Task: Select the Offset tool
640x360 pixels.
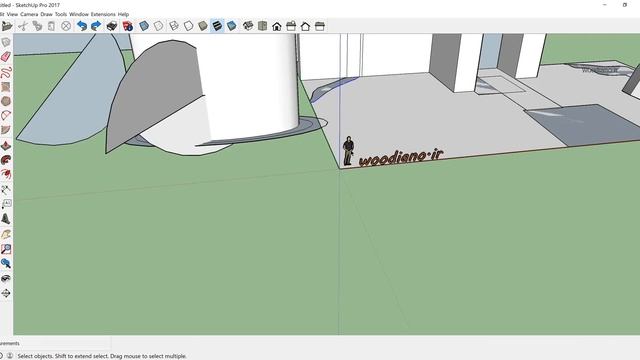Action: [6, 174]
